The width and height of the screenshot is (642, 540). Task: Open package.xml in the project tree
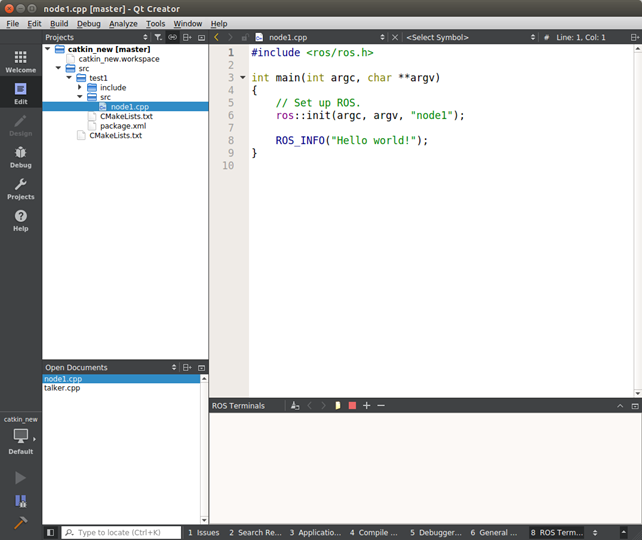click(x=123, y=126)
